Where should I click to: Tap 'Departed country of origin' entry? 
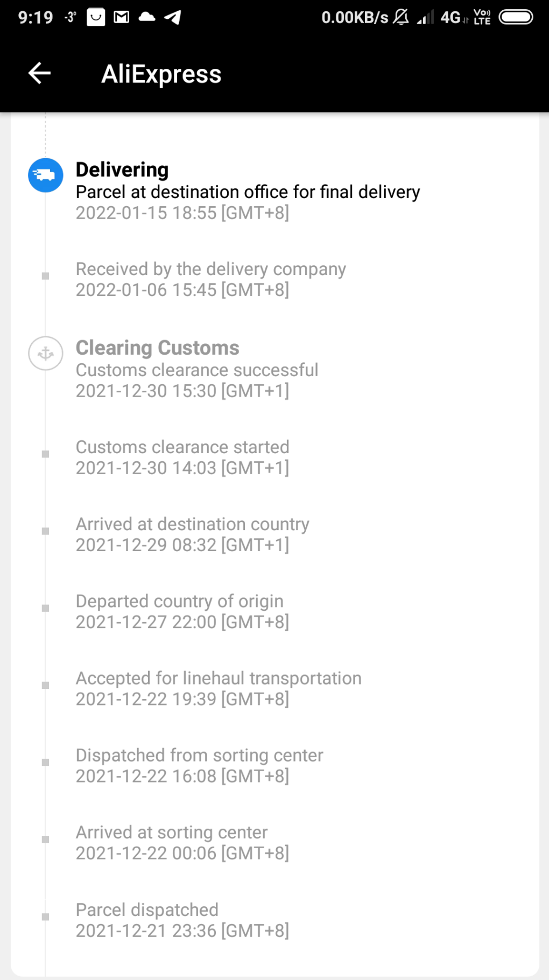tap(179, 601)
